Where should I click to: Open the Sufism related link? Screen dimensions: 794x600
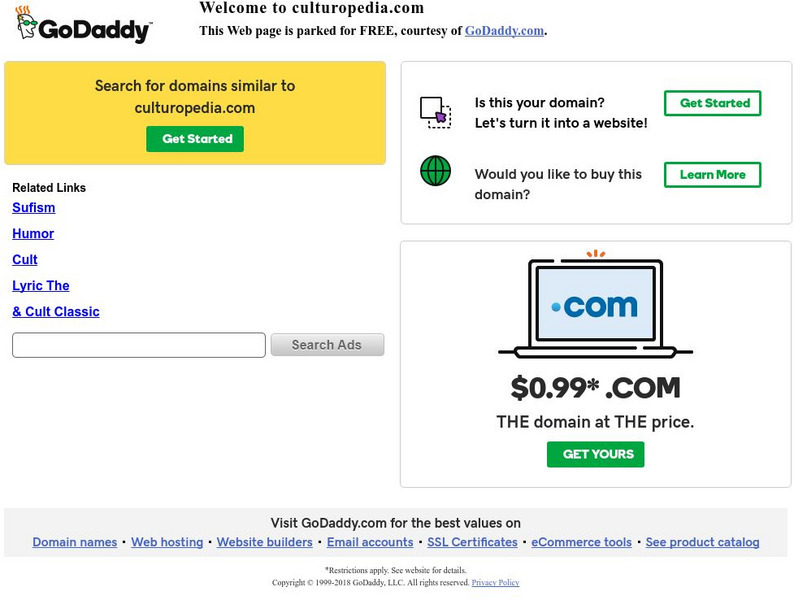click(x=34, y=208)
